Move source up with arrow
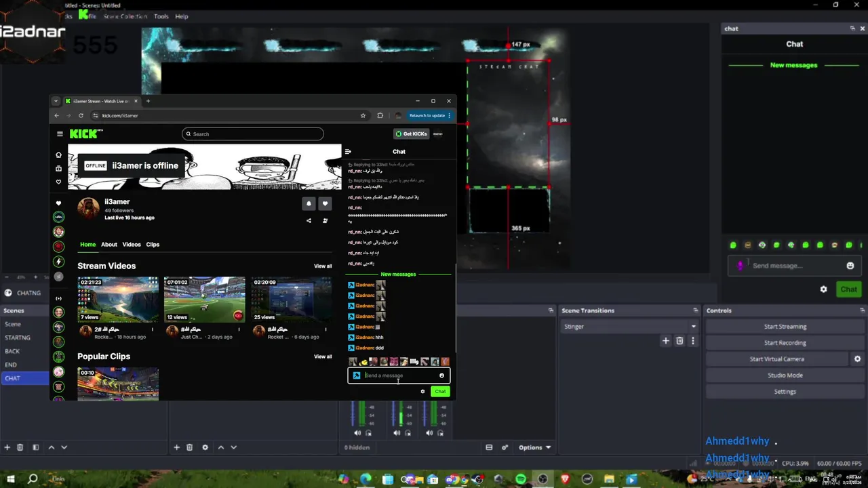Image resolution: width=868 pixels, height=488 pixels. click(x=220, y=447)
